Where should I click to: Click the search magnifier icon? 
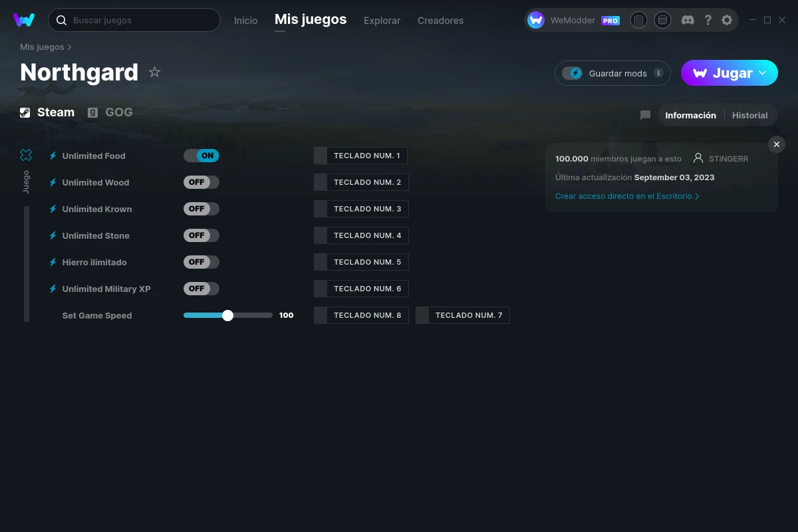tap(61, 20)
